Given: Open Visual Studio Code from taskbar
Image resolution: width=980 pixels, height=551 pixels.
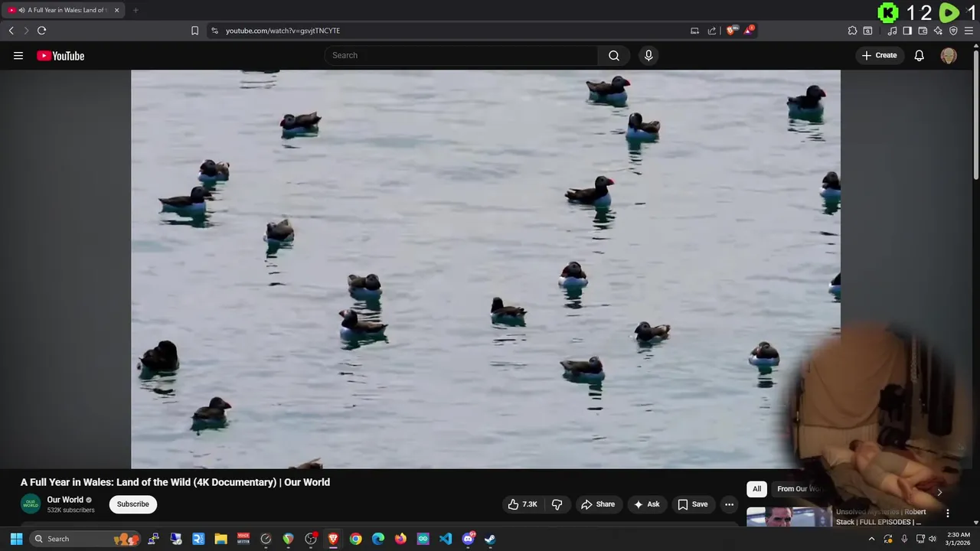Looking at the screenshot, I should click(446, 539).
